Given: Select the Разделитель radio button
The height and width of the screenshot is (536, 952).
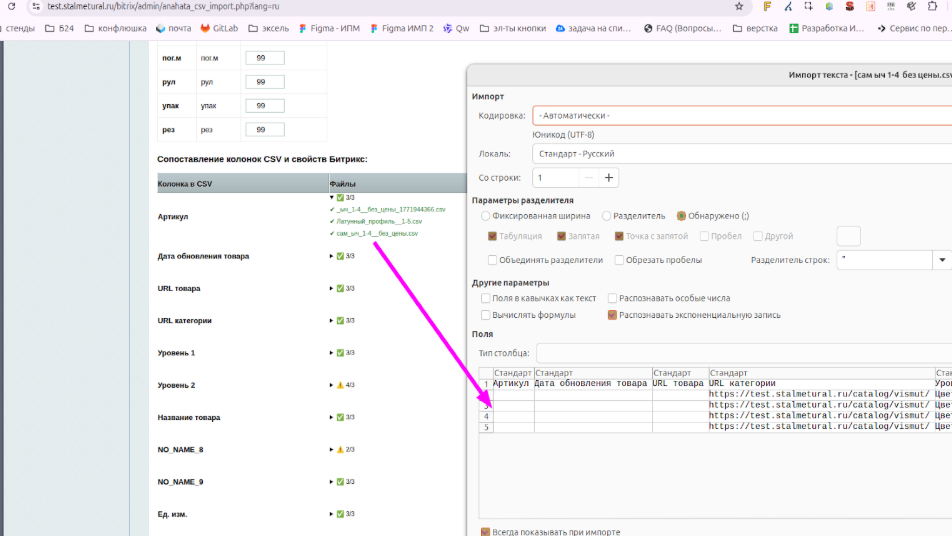Looking at the screenshot, I should [x=607, y=216].
